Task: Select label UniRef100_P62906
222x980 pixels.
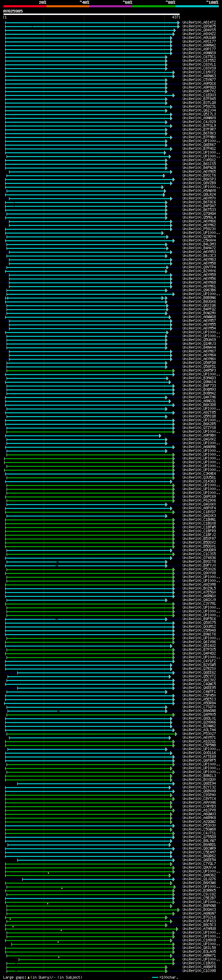Action: pyautogui.click(x=199, y=500)
